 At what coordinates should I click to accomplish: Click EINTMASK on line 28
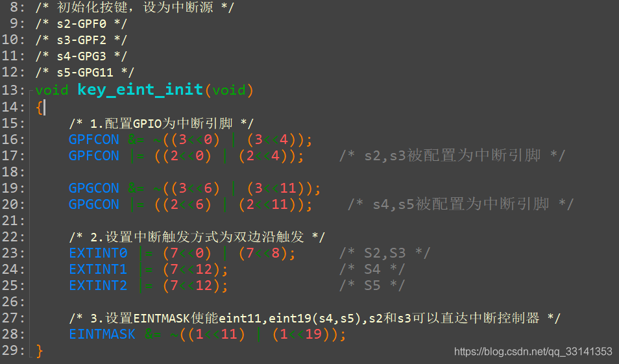103,334
